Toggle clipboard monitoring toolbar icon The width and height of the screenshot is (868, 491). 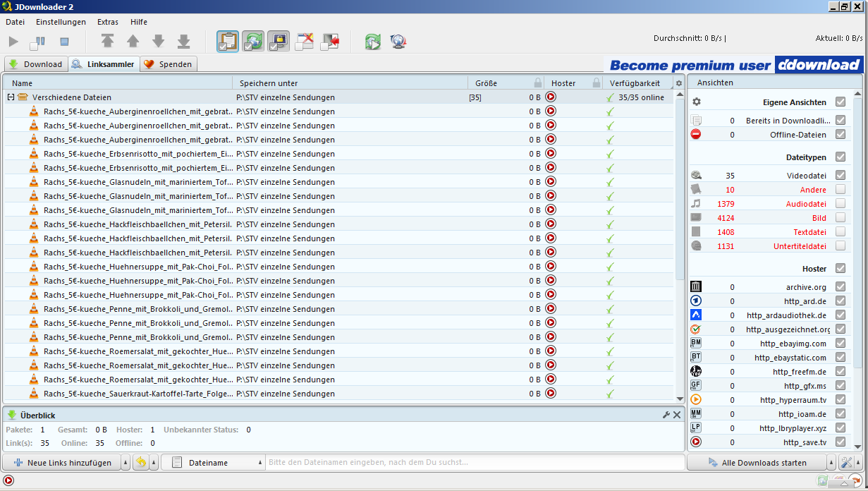tap(227, 42)
